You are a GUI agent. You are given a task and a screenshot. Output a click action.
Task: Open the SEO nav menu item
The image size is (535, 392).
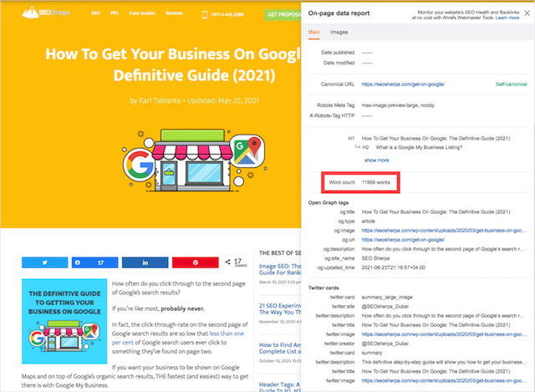(95, 13)
